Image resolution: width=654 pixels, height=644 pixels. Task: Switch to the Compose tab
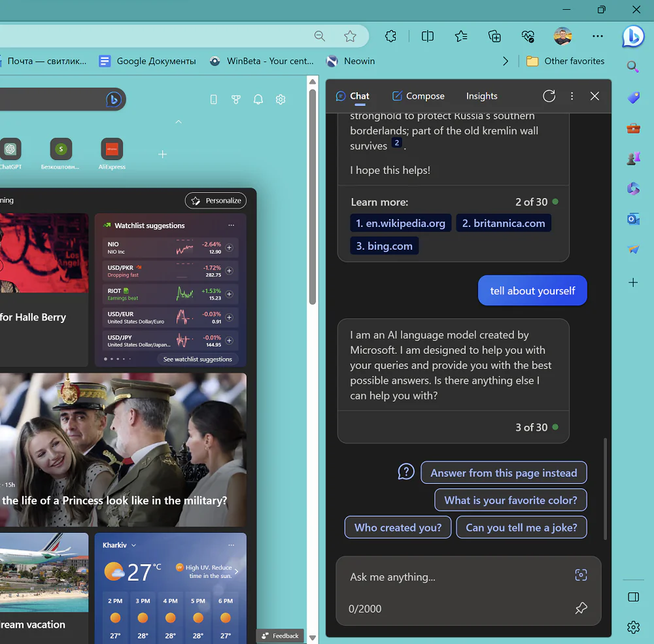pos(419,96)
